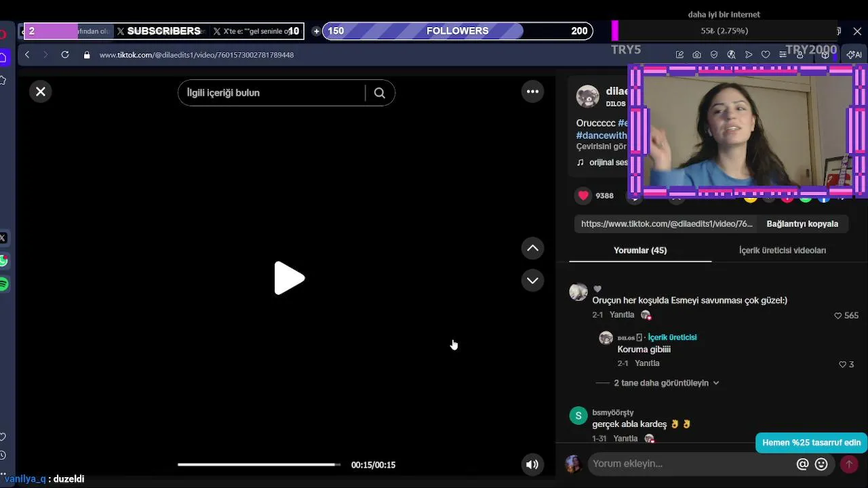The image size is (868, 488).
Task: Reply 'Yanıtla' to the 'Koruma gibiiii' comment
Action: pos(647,363)
